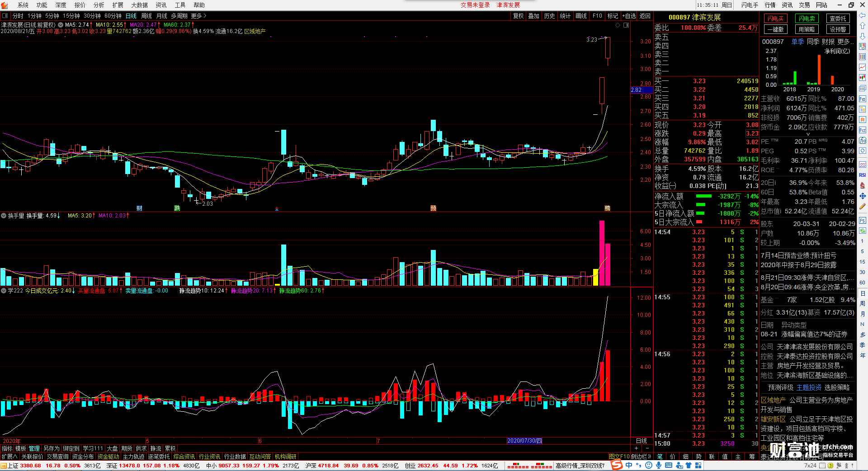Toggle the panel box icon left of 分时
Viewport: 868px width, 471px height.
5,16
